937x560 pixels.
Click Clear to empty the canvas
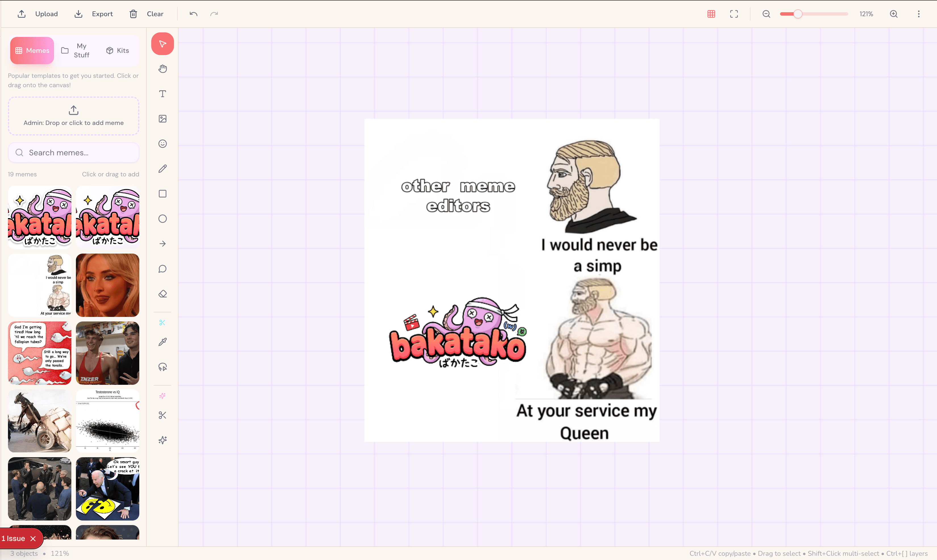click(146, 14)
